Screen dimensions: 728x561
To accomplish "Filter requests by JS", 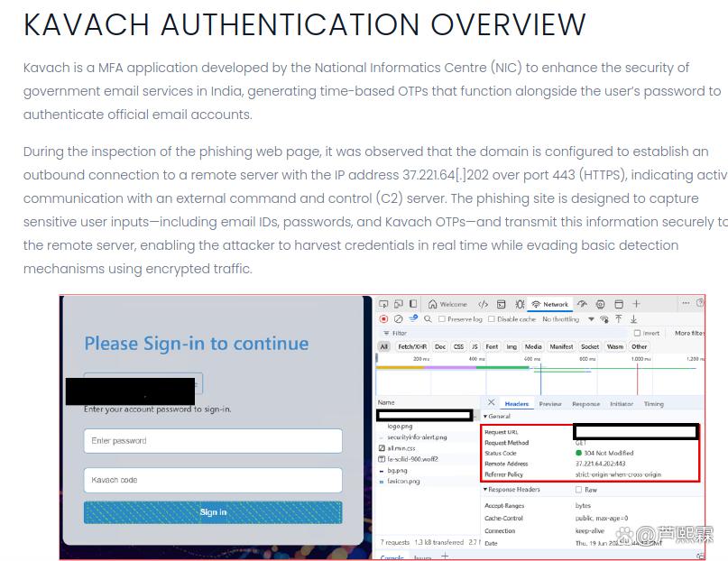I will coord(475,346).
